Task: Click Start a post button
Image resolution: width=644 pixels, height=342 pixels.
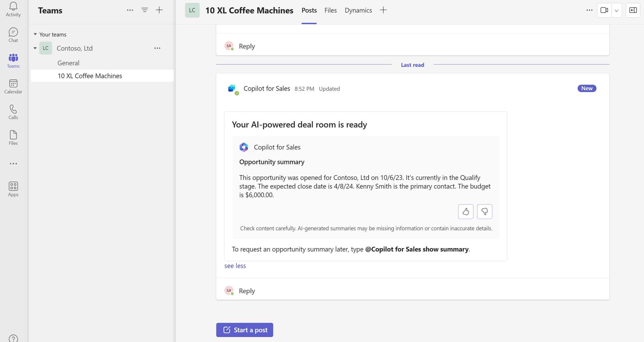Action: click(x=245, y=330)
